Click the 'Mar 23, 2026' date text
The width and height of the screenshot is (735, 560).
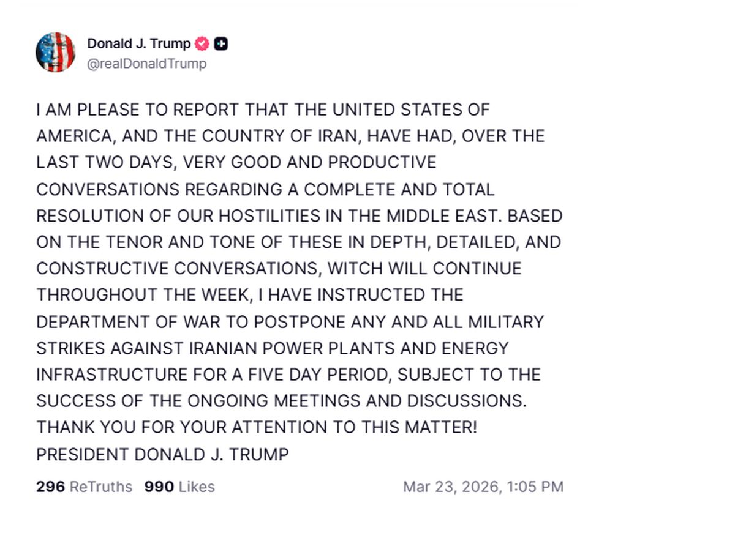click(485, 487)
